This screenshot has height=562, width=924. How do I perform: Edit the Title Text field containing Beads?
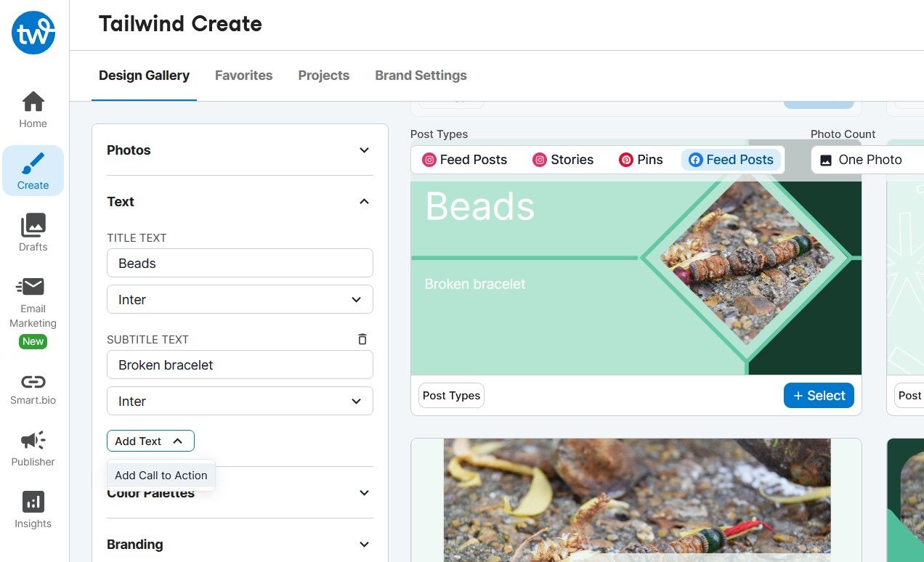coord(240,263)
